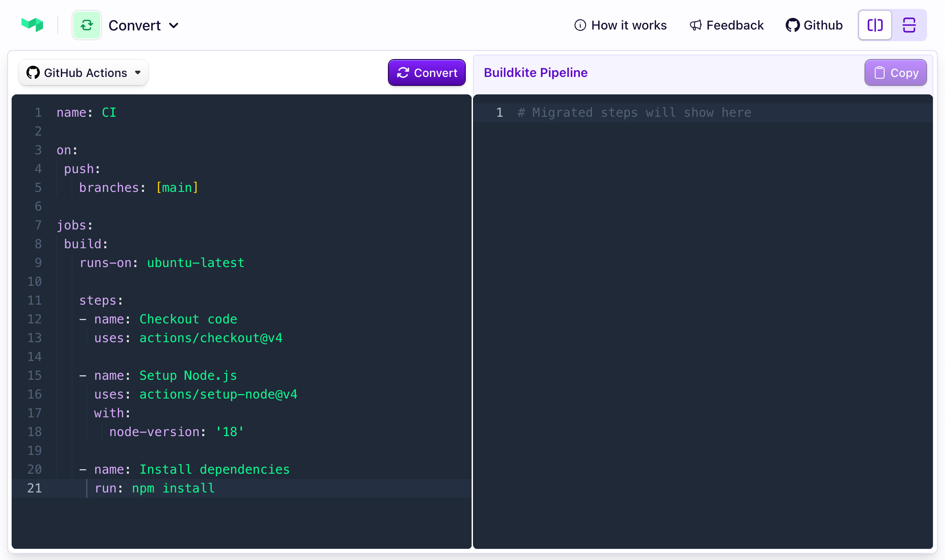Click the refresh arrows icon inside the Convert button

(403, 72)
